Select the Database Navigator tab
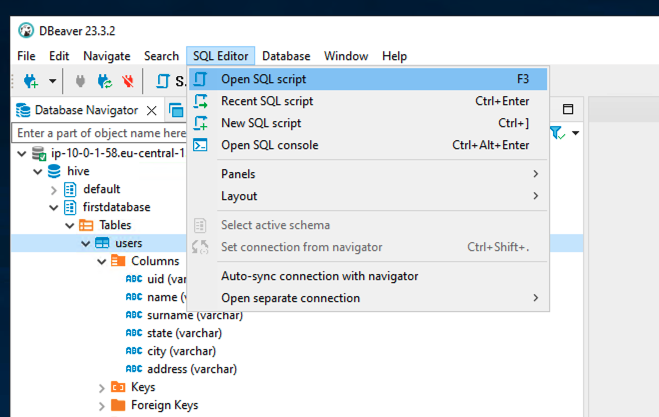The width and height of the screenshot is (659, 417). click(x=86, y=110)
